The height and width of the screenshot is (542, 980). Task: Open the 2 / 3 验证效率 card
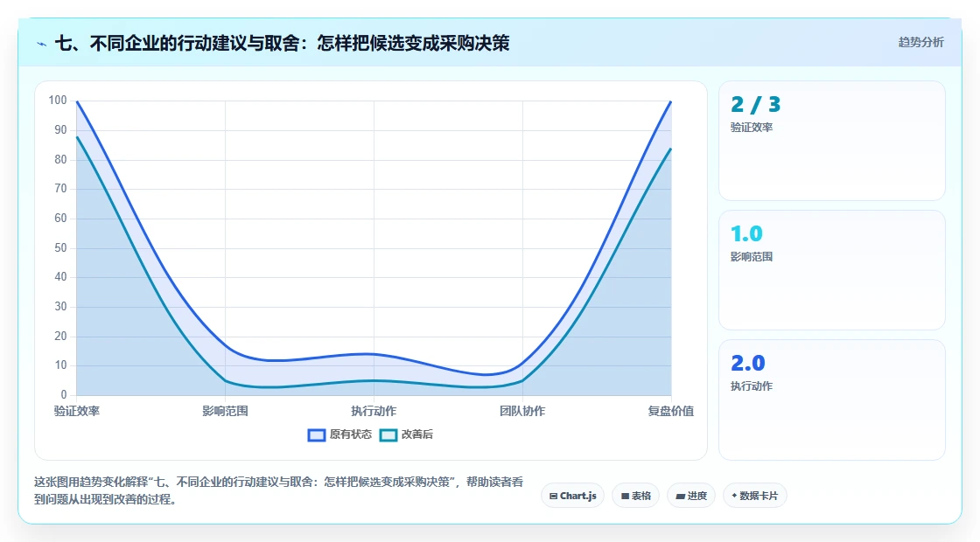pyautogui.click(x=832, y=141)
